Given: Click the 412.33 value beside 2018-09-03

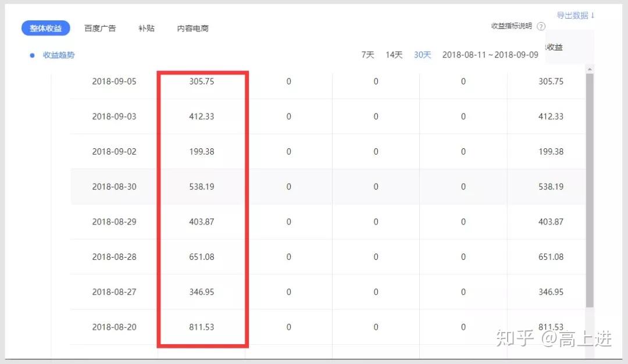Looking at the screenshot, I should click(x=201, y=116).
